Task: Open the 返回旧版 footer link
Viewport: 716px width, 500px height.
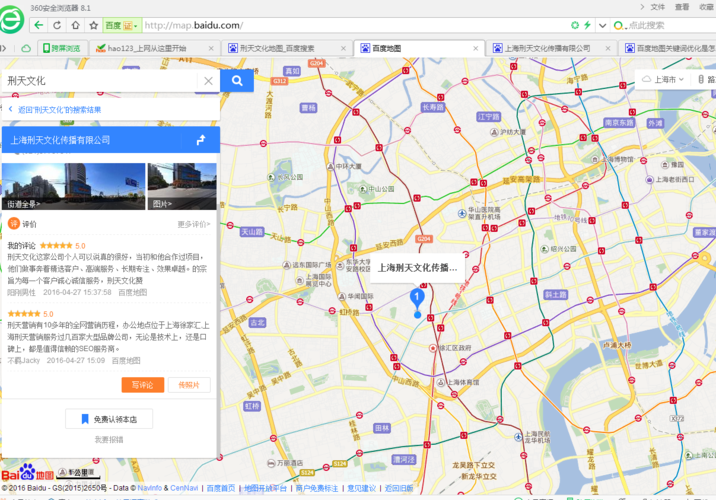Action: click(x=399, y=488)
